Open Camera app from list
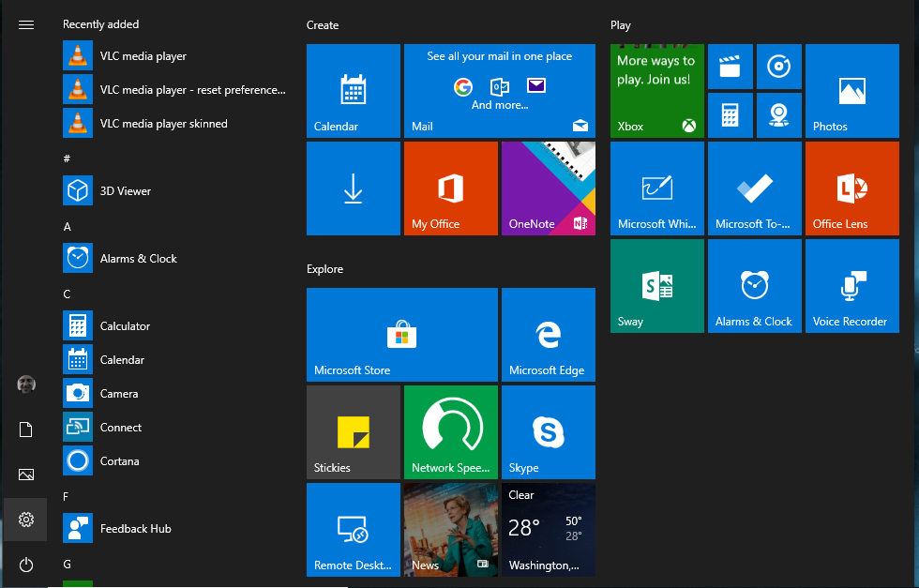Screen dimensions: 919x588 176,394
